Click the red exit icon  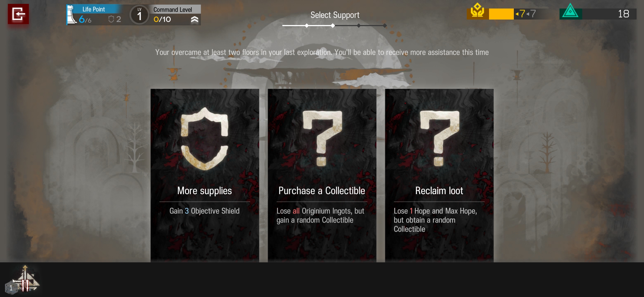coord(18,14)
